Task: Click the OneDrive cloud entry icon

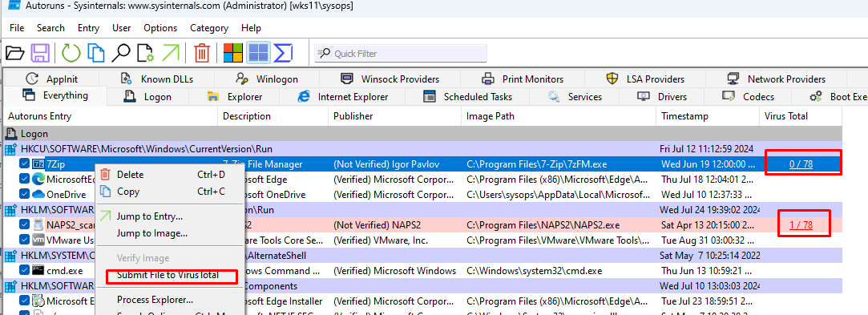Action: [38, 194]
